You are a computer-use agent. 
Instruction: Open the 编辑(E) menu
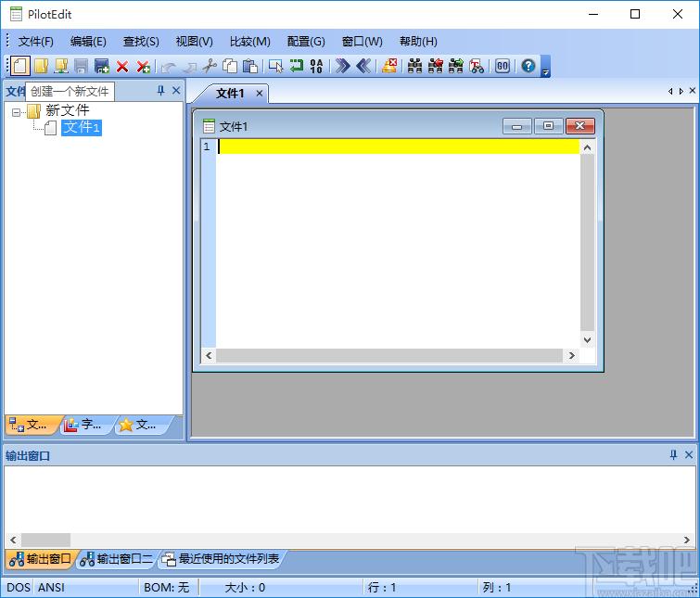click(x=88, y=42)
